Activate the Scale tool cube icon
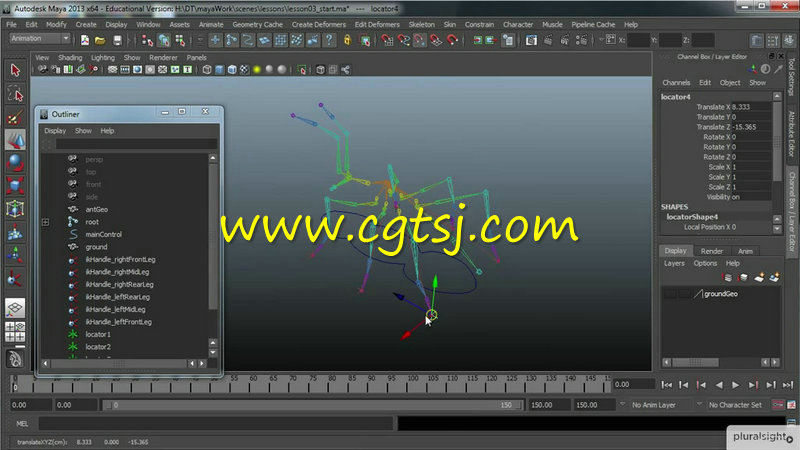800x450 pixels. point(15,185)
